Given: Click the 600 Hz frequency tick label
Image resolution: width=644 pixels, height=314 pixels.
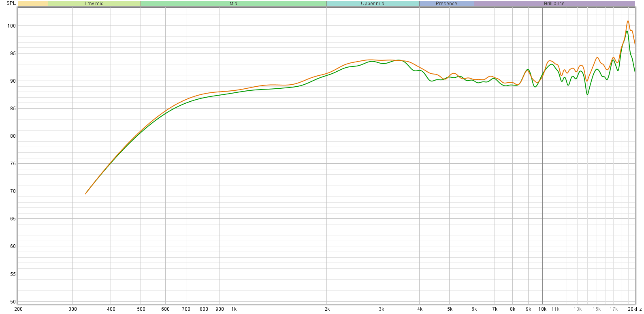Looking at the screenshot, I should click(165, 309).
